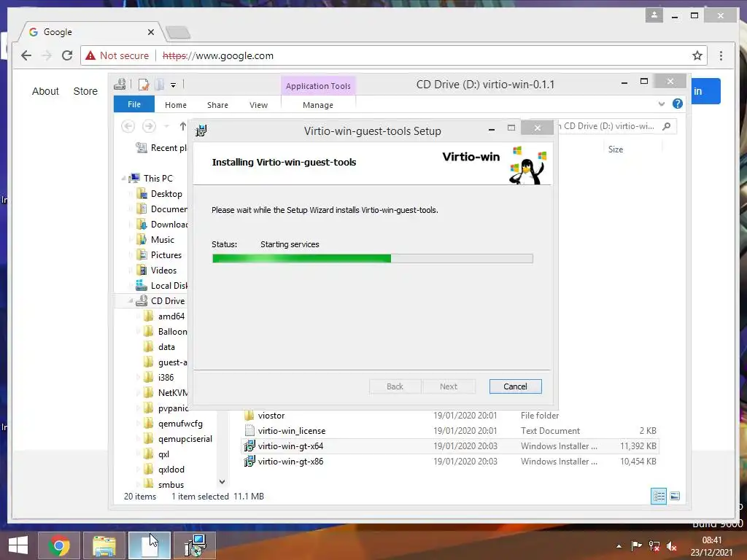Click the virtio-win-gt-x86 installer icon
The width and height of the screenshot is (747, 560).
[249, 462]
